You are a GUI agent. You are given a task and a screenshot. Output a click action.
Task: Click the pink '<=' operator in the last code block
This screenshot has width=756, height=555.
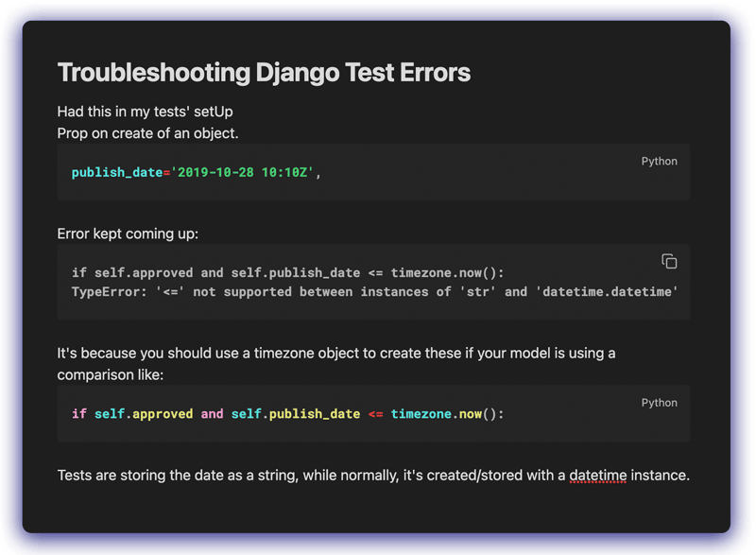(x=375, y=414)
